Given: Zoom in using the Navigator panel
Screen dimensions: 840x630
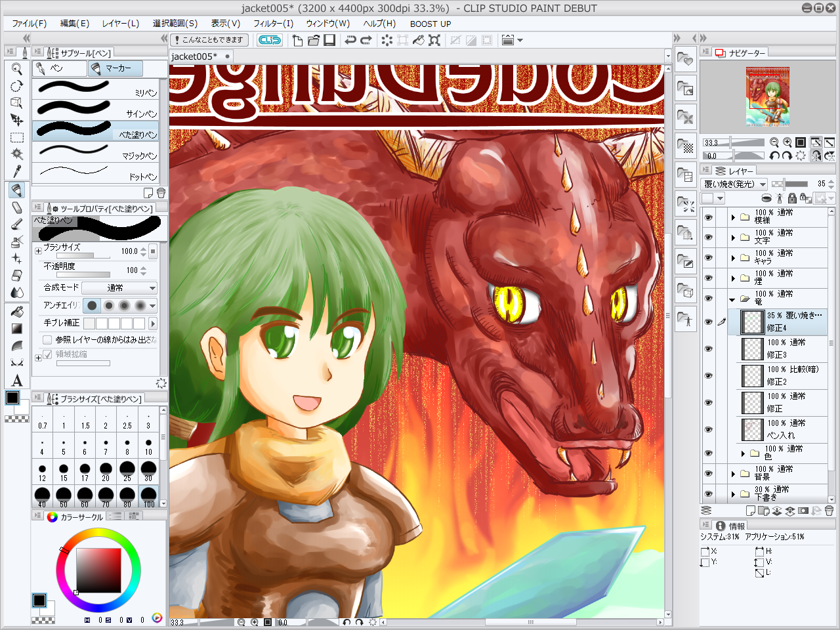Looking at the screenshot, I should [787, 142].
